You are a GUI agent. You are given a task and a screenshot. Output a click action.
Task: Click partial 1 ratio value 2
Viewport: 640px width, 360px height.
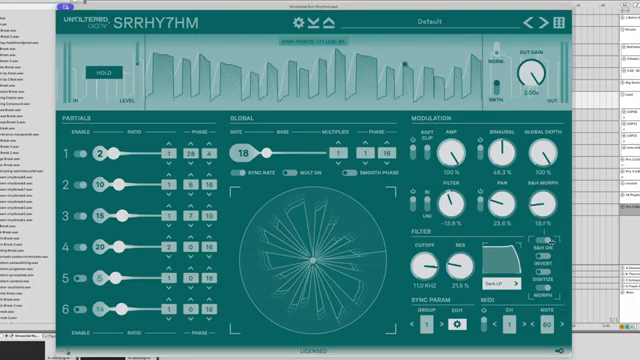point(100,153)
